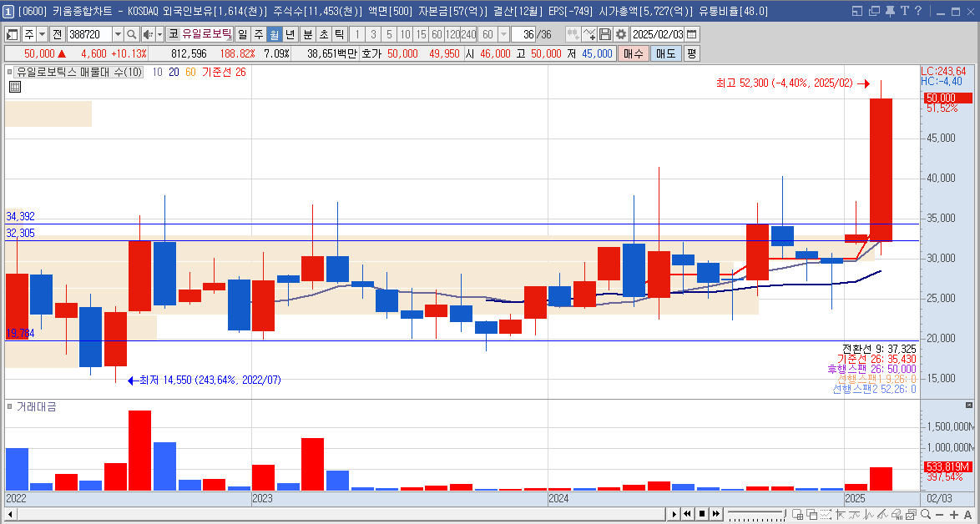The width and height of the screenshot is (980, 524).
Task: Click the play button in bottom playback controls
Action: point(674,514)
